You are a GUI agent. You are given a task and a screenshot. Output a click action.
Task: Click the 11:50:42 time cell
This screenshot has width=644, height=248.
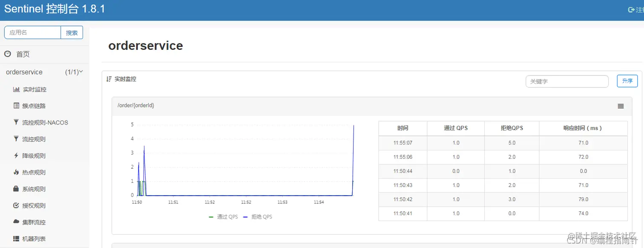click(x=403, y=199)
